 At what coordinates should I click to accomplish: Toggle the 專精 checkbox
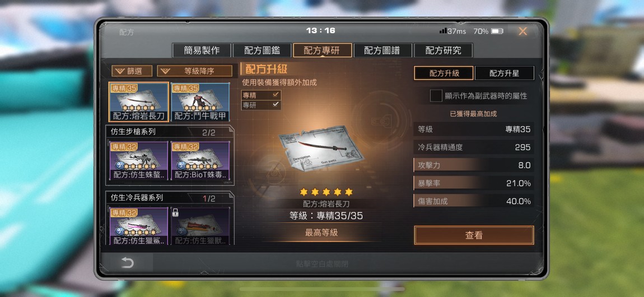pyautogui.click(x=276, y=95)
